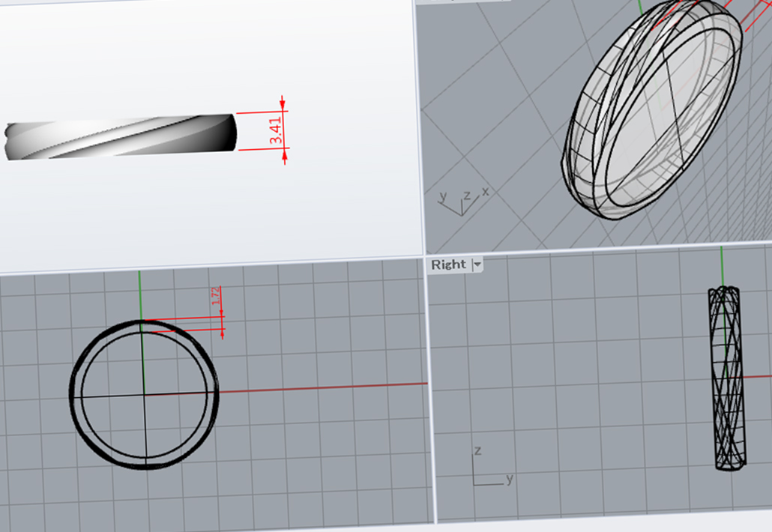Select the 3.41 dimension text
This screenshot has height=532, width=772.
tap(277, 130)
